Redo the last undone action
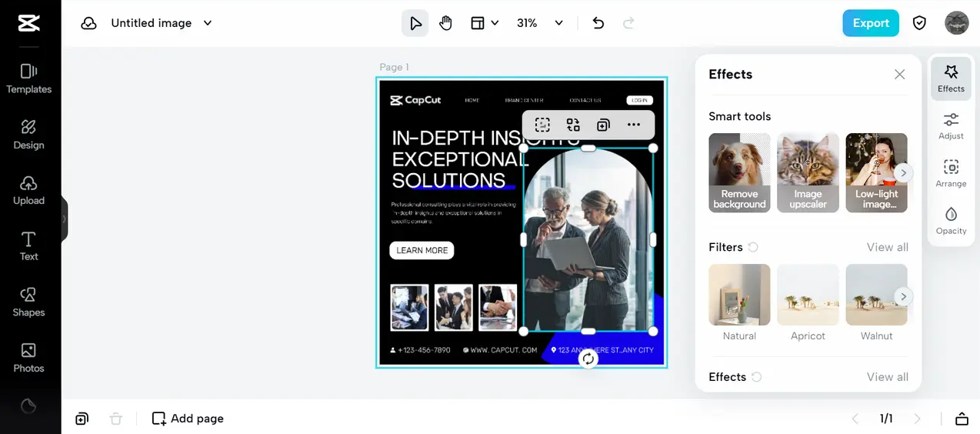 [628, 23]
